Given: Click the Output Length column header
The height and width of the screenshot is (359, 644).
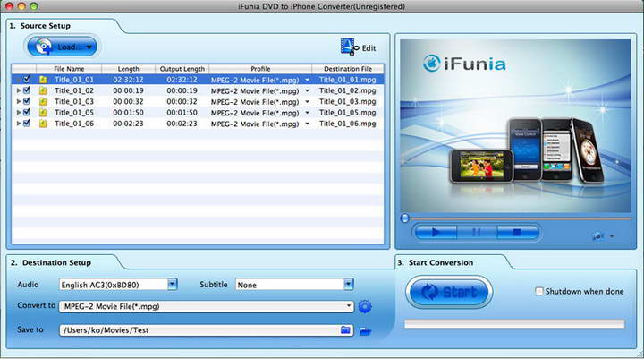Looking at the screenshot, I should [x=182, y=69].
